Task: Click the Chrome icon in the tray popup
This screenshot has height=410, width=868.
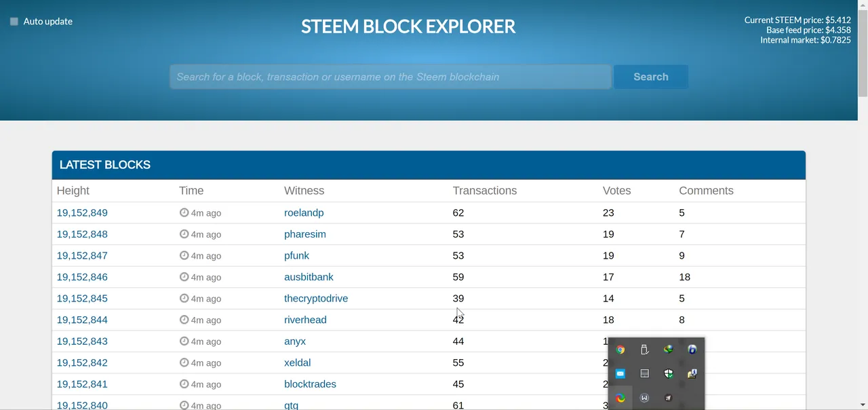Action: click(x=620, y=350)
